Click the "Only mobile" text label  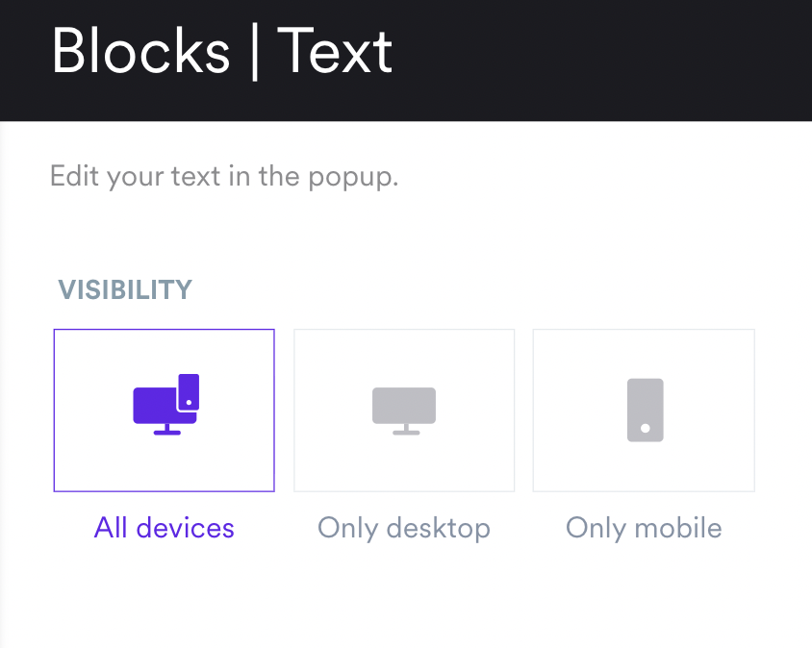(x=644, y=528)
